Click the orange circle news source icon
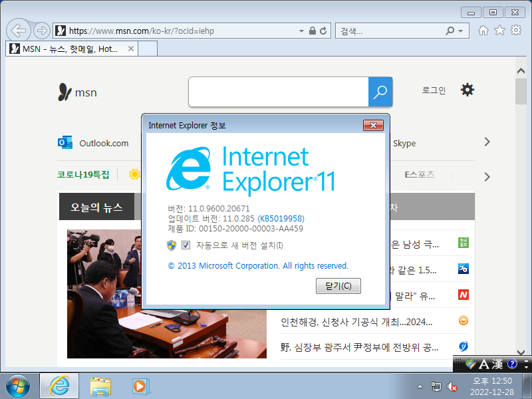This screenshot has height=399, width=532. (464, 321)
